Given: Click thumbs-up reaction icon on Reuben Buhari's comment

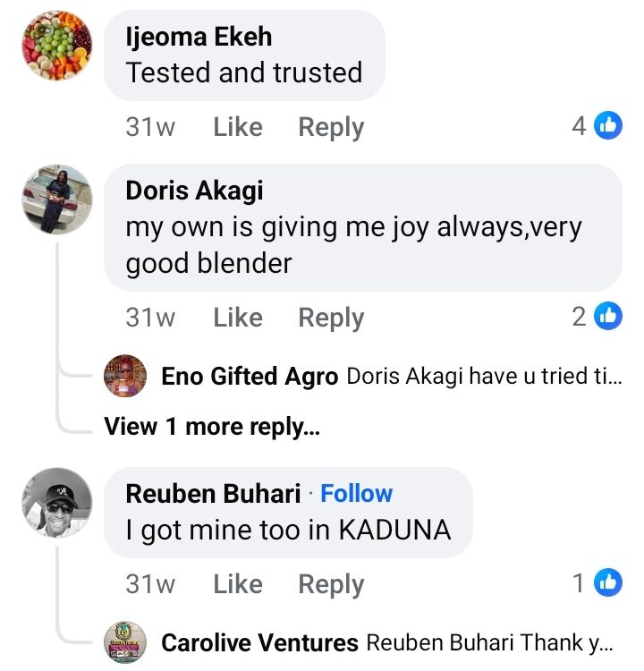Looking at the screenshot, I should point(608,583).
